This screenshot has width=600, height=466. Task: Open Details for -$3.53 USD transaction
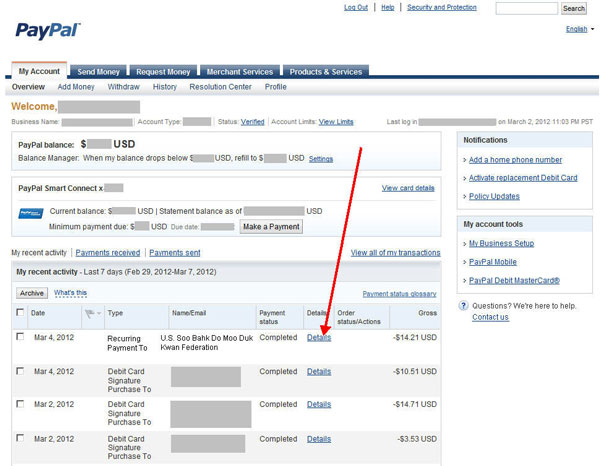(x=319, y=439)
